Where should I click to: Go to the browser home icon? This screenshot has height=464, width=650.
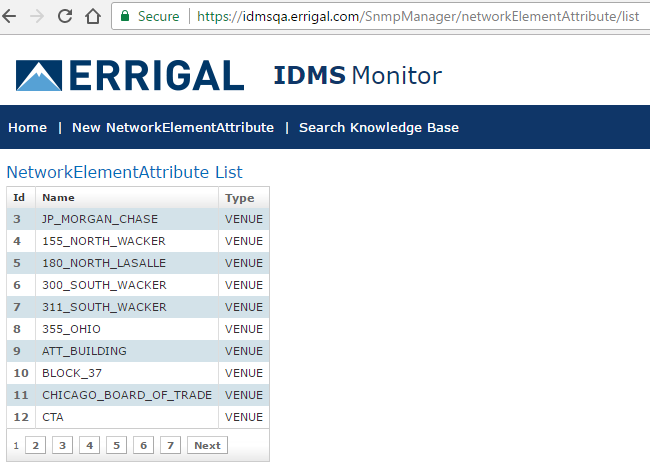[92, 16]
